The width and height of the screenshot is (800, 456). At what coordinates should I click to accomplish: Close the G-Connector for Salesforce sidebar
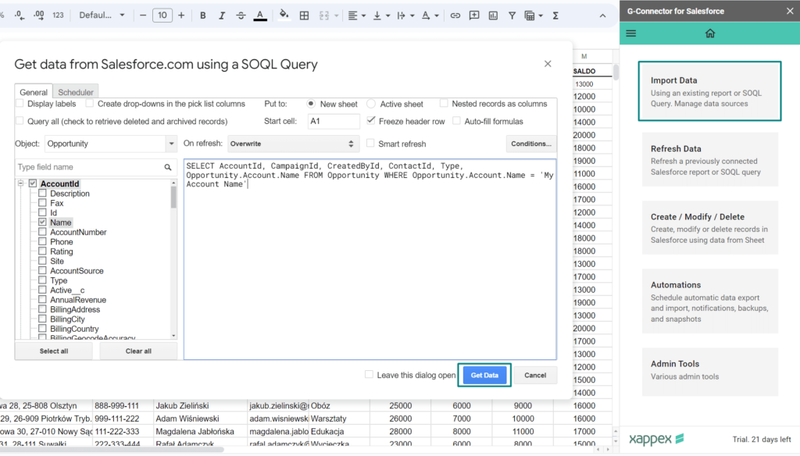[x=790, y=11]
